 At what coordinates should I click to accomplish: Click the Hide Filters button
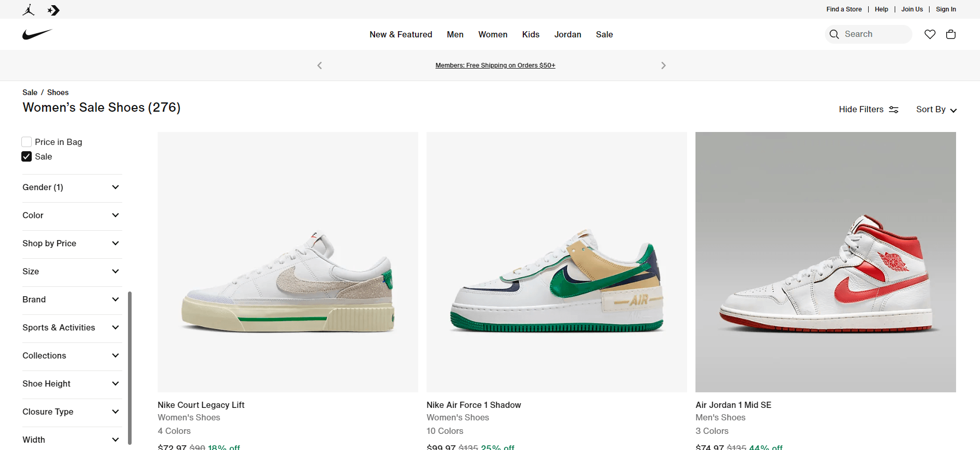point(868,110)
